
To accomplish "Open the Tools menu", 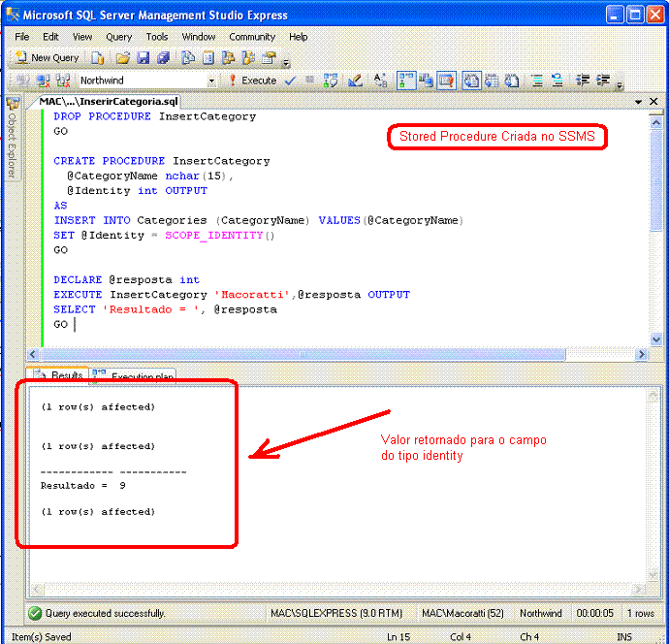I will point(157,37).
